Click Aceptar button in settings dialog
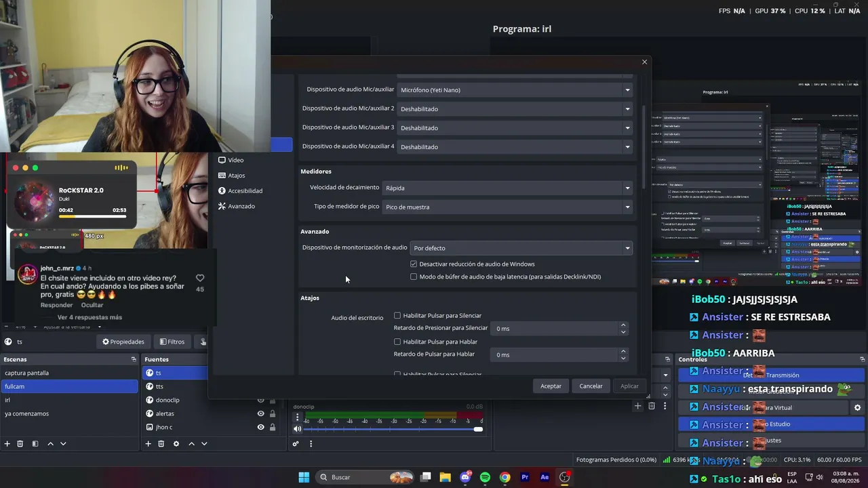868x488 pixels. tap(551, 386)
